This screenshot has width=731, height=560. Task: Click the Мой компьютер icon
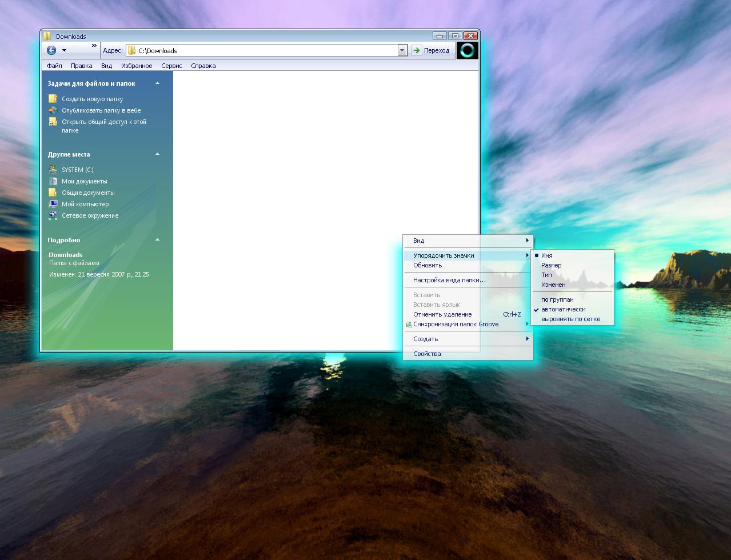(53, 204)
